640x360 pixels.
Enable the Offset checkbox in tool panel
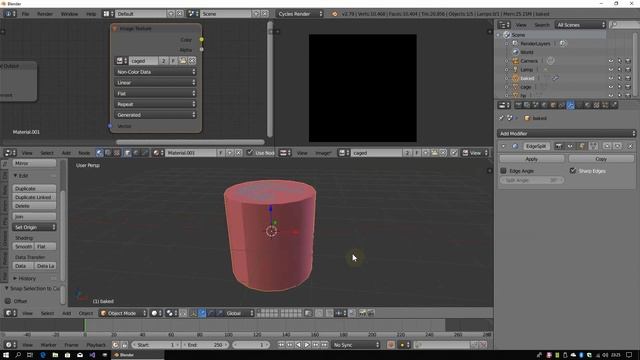pos(8,301)
